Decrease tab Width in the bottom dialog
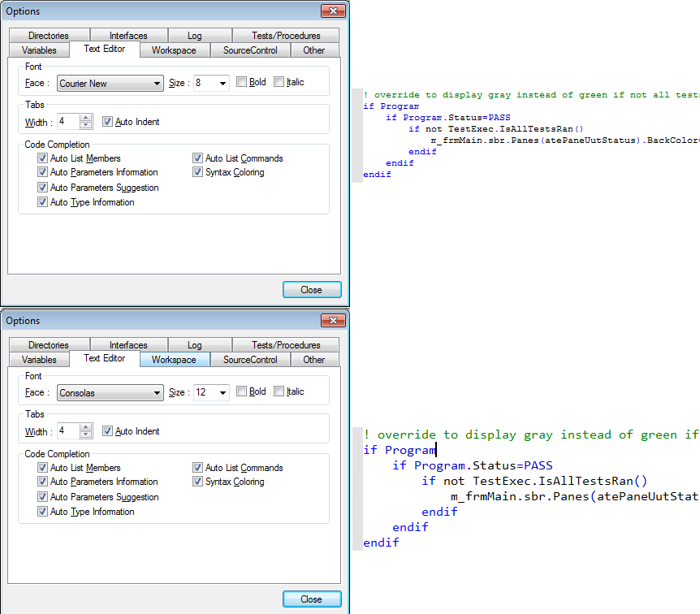 pos(87,435)
